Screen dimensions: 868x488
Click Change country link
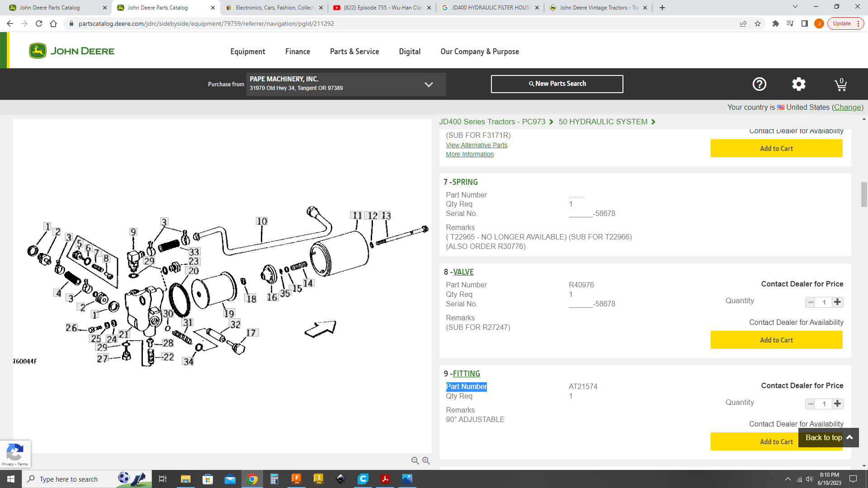(847, 107)
